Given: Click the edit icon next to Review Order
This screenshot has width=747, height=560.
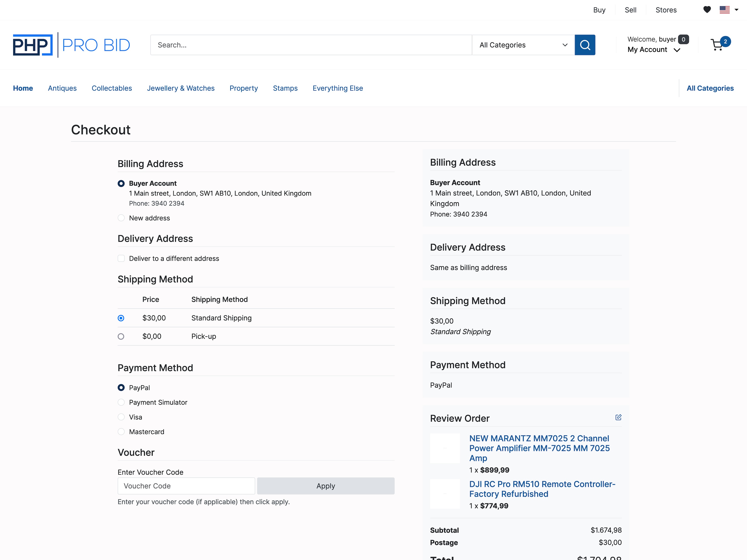Looking at the screenshot, I should coord(618,417).
